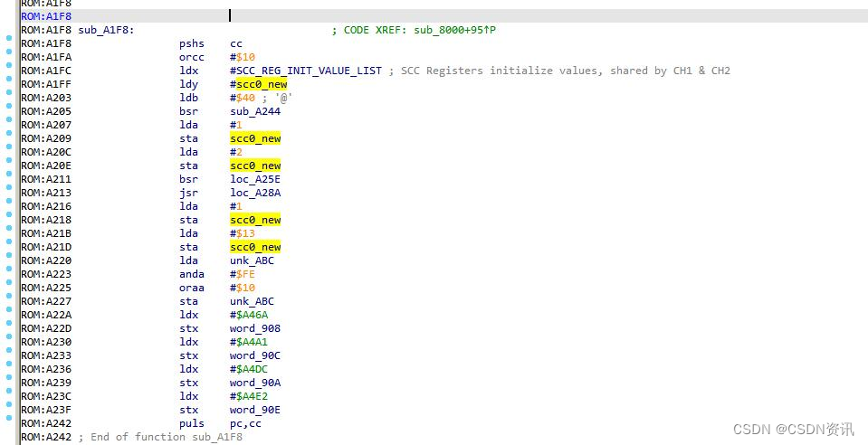Select the End of function sub_A1F8 comment

160,437
